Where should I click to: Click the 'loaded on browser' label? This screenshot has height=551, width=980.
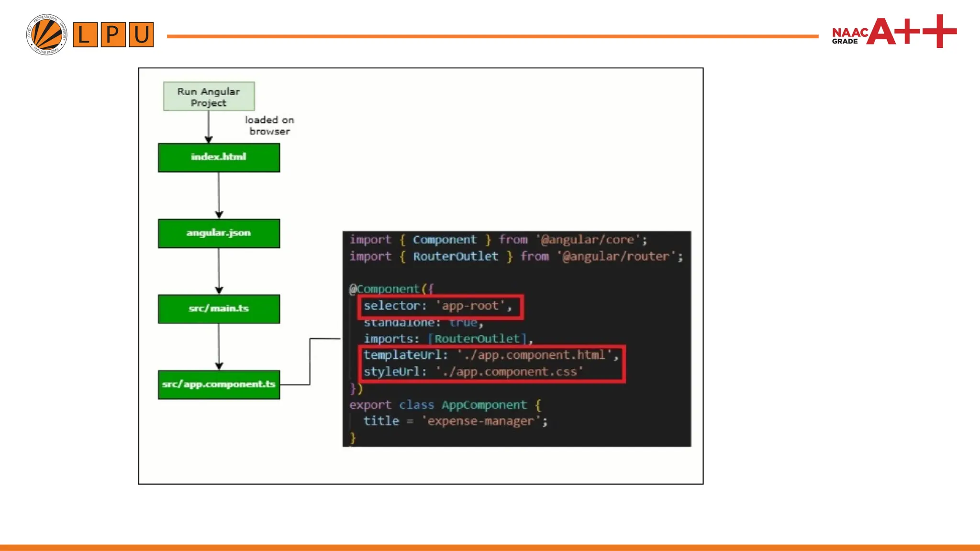[269, 125]
